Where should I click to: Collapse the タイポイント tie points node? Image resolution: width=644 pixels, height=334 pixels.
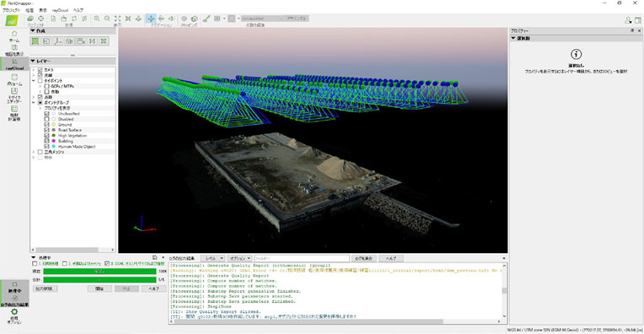[34, 81]
